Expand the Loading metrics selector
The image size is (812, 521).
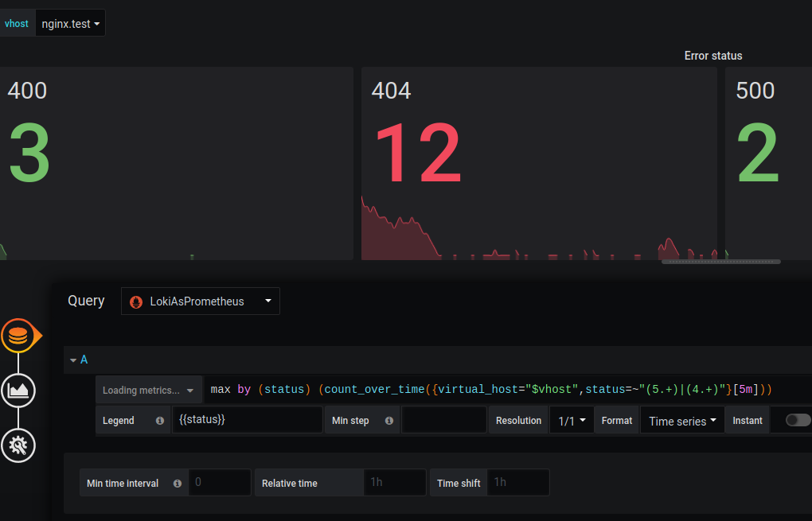pyautogui.click(x=149, y=391)
